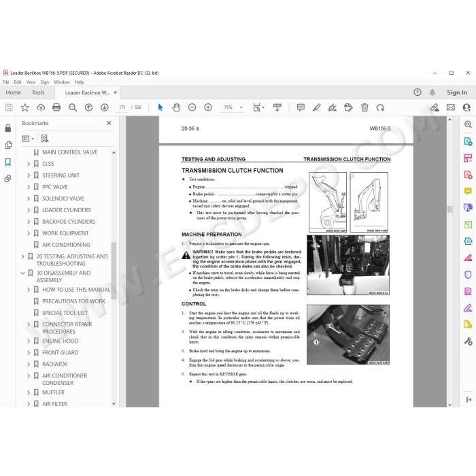Click the bookmarks panel scroll down arrow
Image resolution: width=476 pixels, height=476 pixels.
pyautogui.click(x=114, y=404)
